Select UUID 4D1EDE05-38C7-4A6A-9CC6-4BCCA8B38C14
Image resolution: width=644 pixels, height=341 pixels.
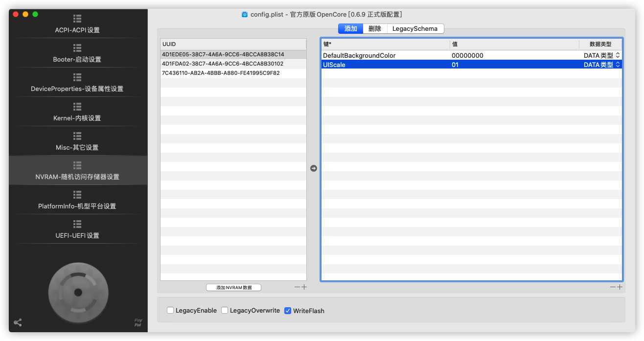pyautogui.click(x=233, y=54)
